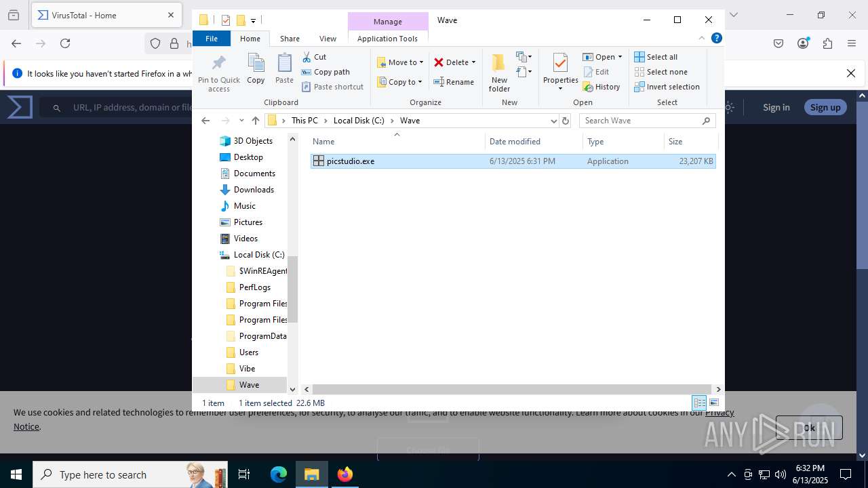Open Explorer help question mark
The height and width of the screenshot is (488, 868).
click(x=716, y=39)
